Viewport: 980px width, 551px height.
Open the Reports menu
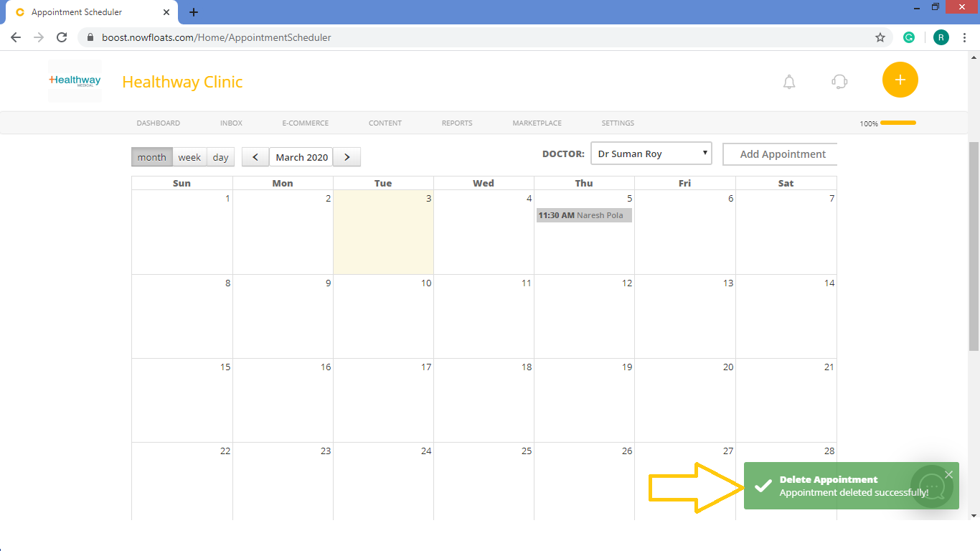[457, 123]
